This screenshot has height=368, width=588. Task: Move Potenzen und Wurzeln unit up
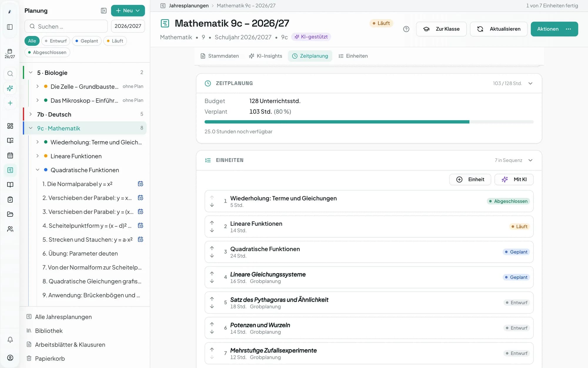(x=212, y=324)
